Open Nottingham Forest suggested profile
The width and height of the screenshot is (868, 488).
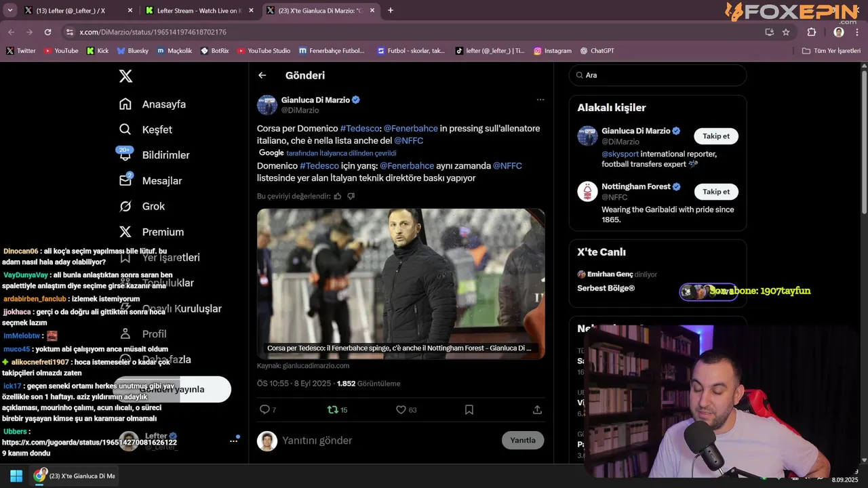tap(636, 186)
